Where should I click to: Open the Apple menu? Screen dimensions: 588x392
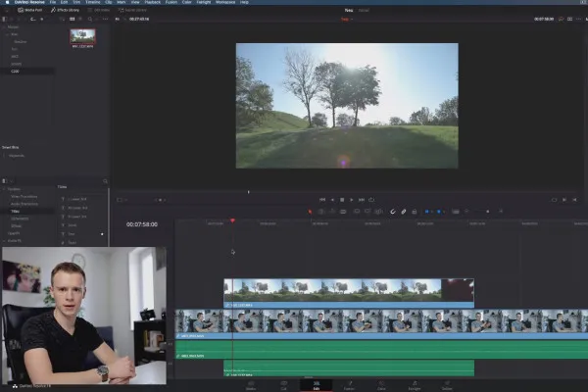tap(8, 2)
